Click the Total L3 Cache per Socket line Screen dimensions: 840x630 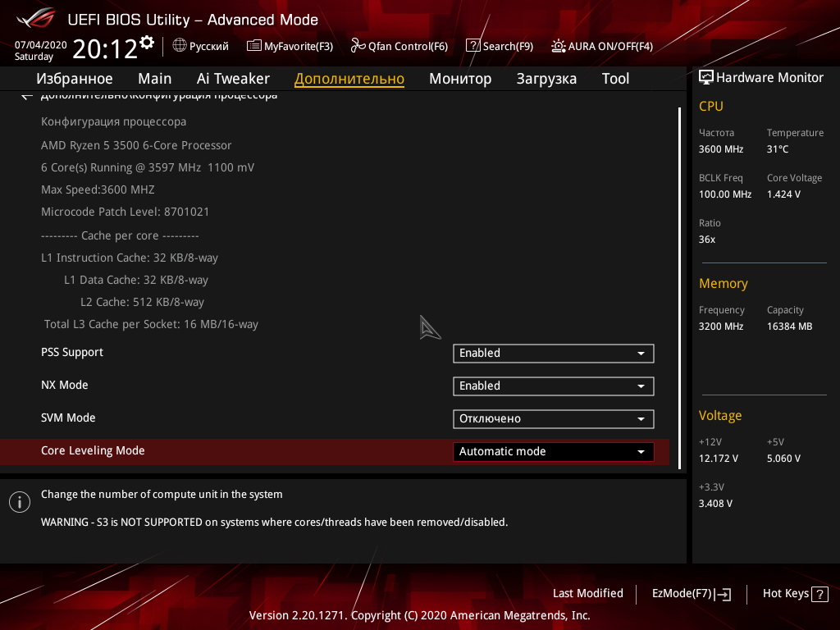(x=151, y=324)
